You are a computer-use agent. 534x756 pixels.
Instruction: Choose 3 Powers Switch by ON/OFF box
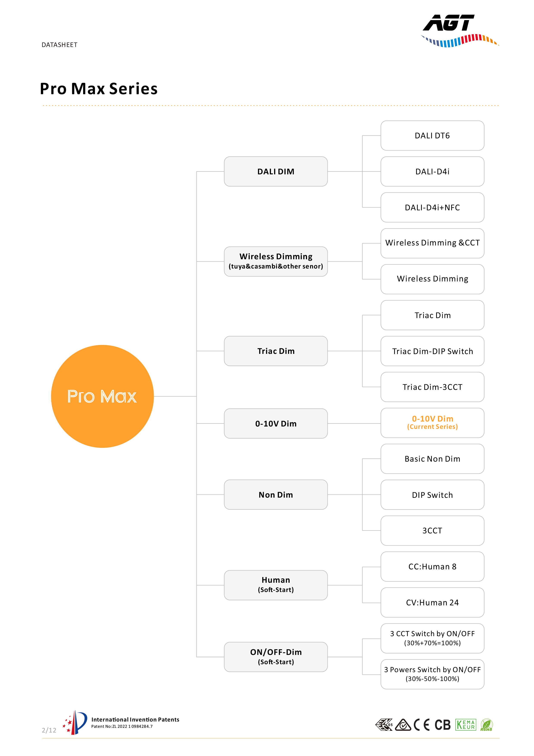[x=432, y=674]
